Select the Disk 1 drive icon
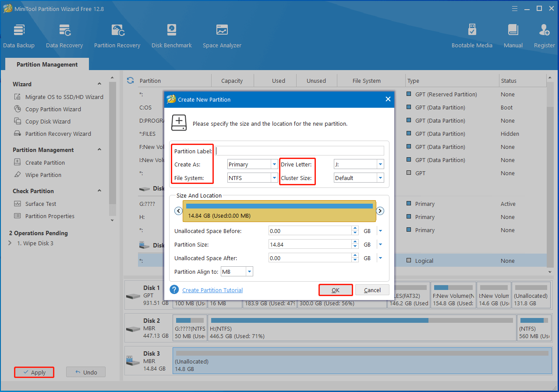Image resolution: width=559 pixels, height=392 pixels. click(x=133, y=296)
